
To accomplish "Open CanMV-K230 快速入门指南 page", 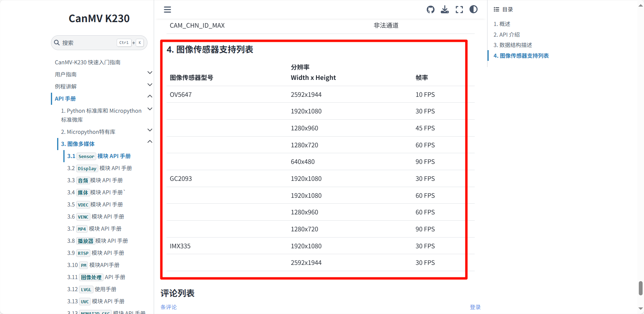I will tap(88, 62).
